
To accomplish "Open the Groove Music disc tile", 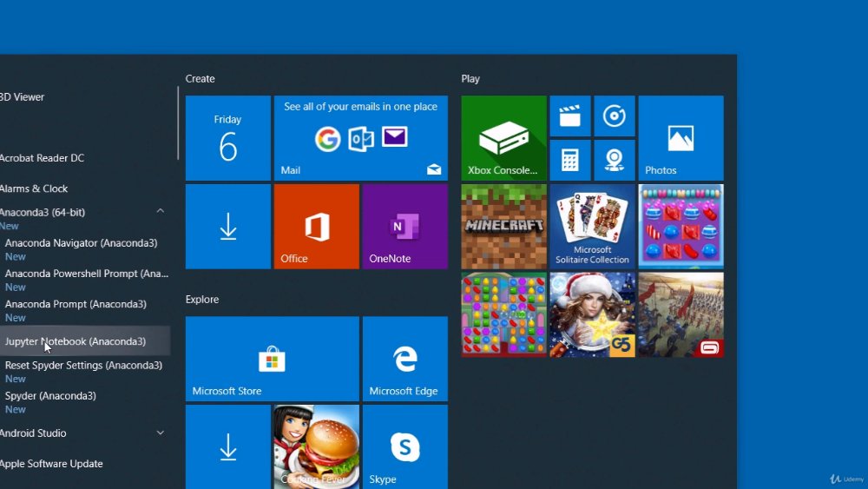I will click(615, 116).
